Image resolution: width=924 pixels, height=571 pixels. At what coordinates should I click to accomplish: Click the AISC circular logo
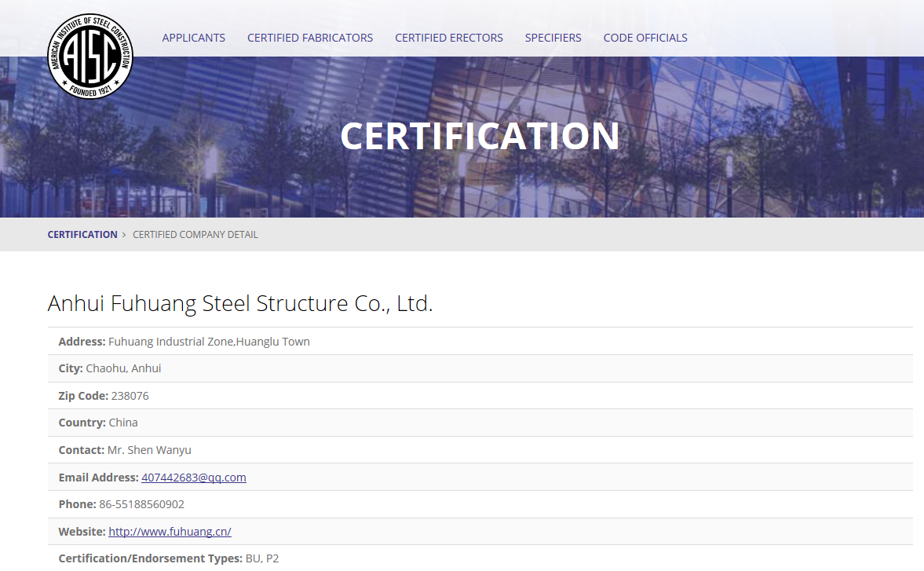point(90,56)
